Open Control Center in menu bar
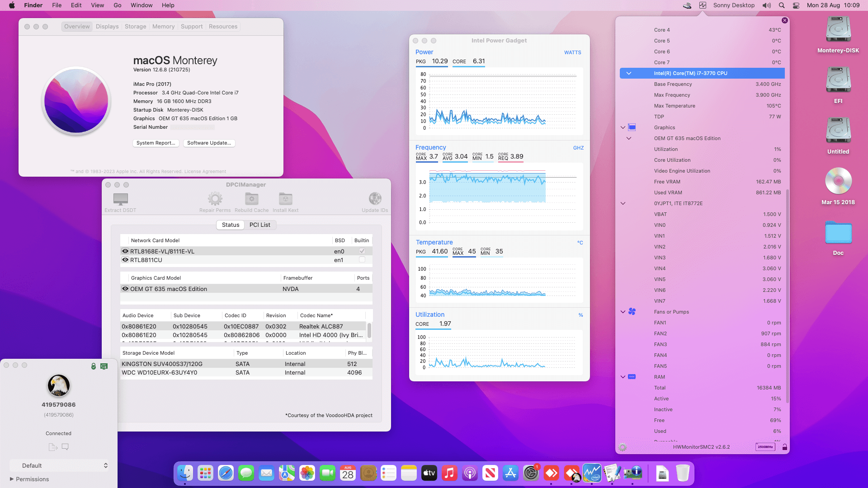Viewport: 868px width, 488px height. 796,5
